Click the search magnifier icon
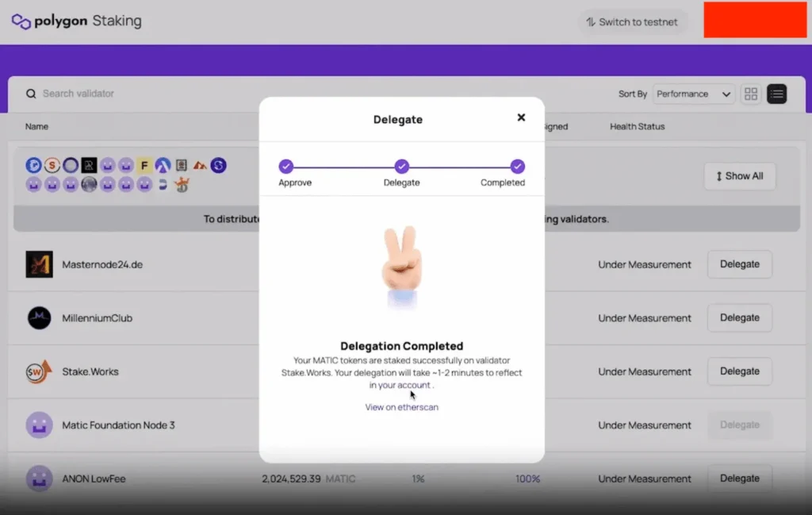Screen dimensions: 812x515 pos(31,94)
